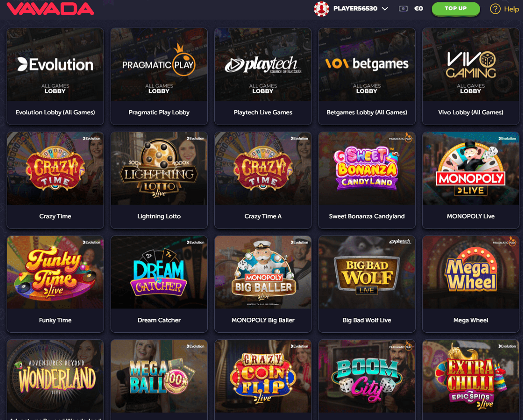Click the wallet balance icon
The image size is (523, 420).
click(x=403, y=9)
